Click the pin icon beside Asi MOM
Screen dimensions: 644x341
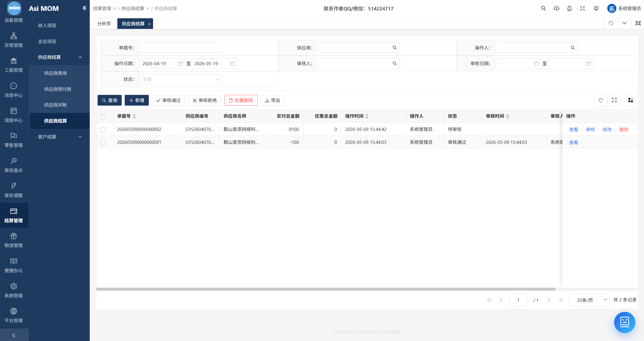[x=84, y=9]
